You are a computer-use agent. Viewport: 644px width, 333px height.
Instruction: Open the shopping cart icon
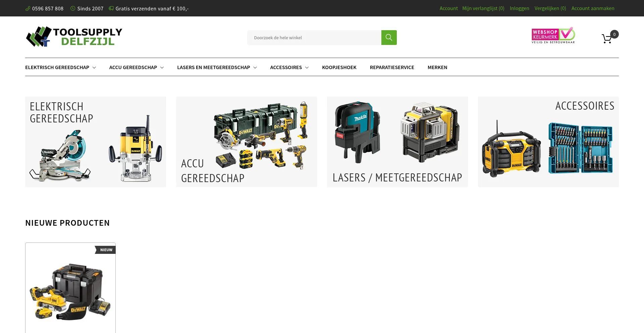tap(607, 39)
